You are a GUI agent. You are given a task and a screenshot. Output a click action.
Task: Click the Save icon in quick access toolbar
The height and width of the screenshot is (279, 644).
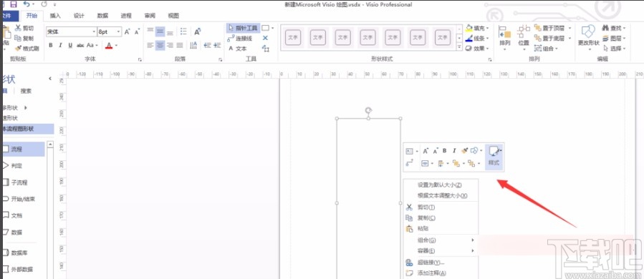13,4
